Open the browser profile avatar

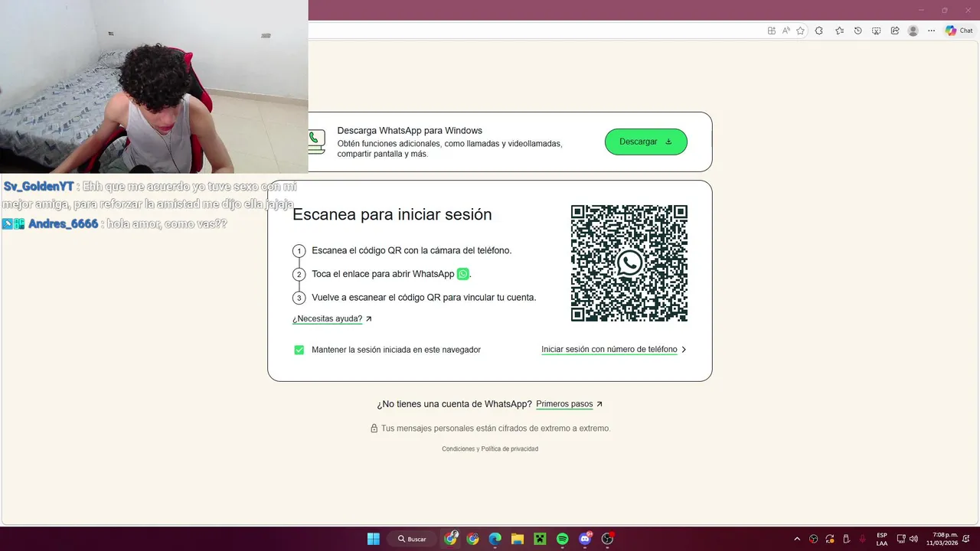[x=913, y=31]
